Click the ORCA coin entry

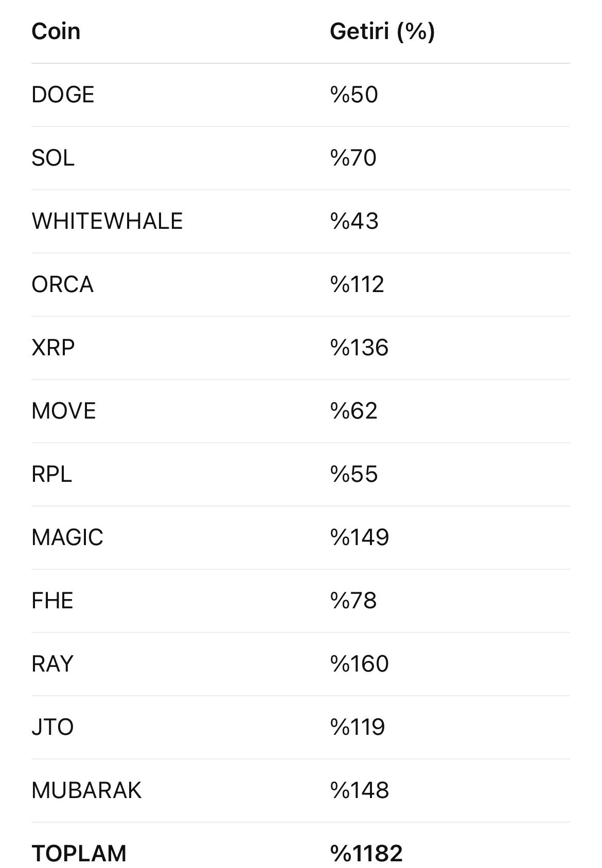click(62, 284)
